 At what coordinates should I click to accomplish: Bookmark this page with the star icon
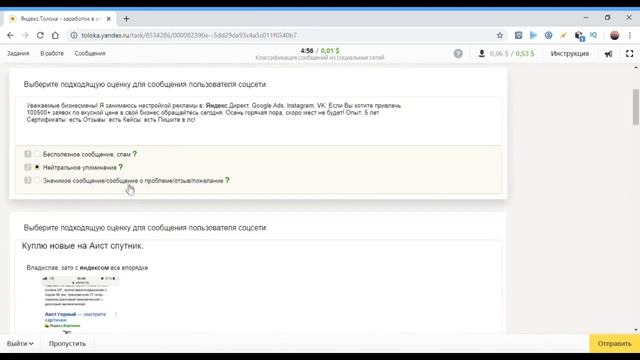click(x=500, y=36)
